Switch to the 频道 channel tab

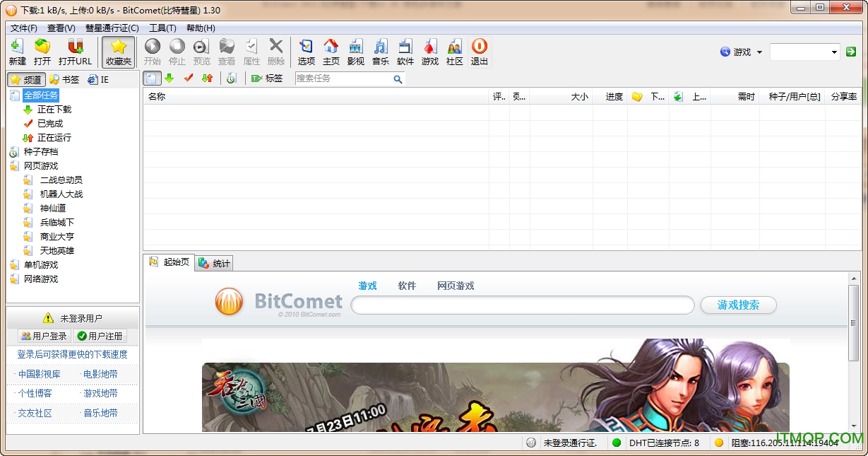27,80
